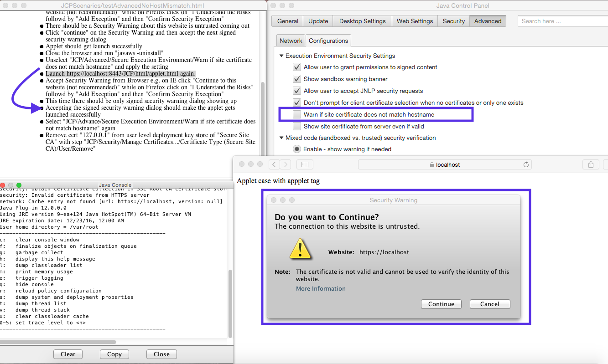Switch to the Security tab
Screen dimensions: 608x364
tap(453, 21)
